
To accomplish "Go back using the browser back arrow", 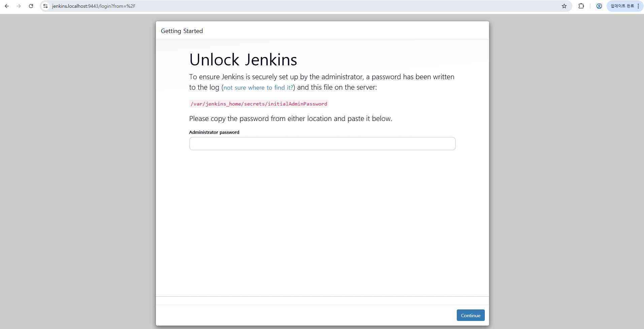I will [7, 6].
